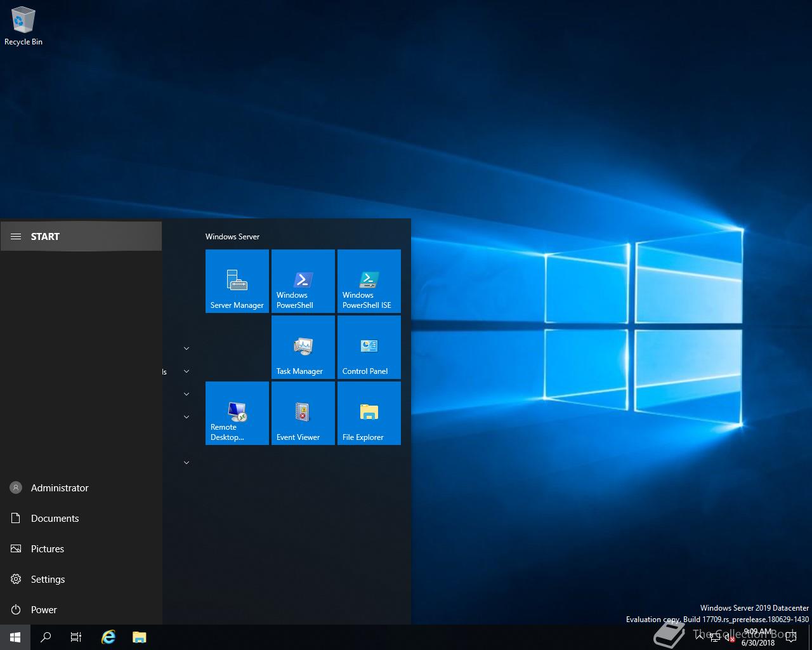The height and width of the screenshot is (650, 812).
Task: Open the taskbar Search magnifier
Action: (x=46, y=637)
